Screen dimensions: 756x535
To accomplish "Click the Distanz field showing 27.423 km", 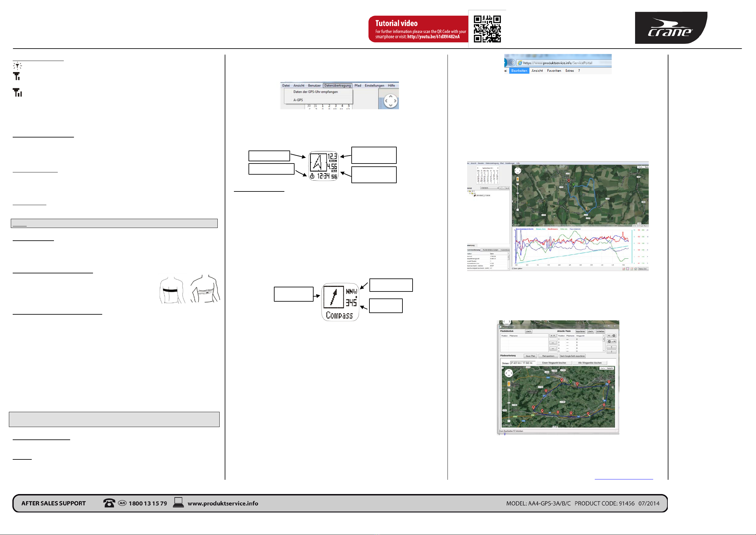I will (x=523, y=363).
